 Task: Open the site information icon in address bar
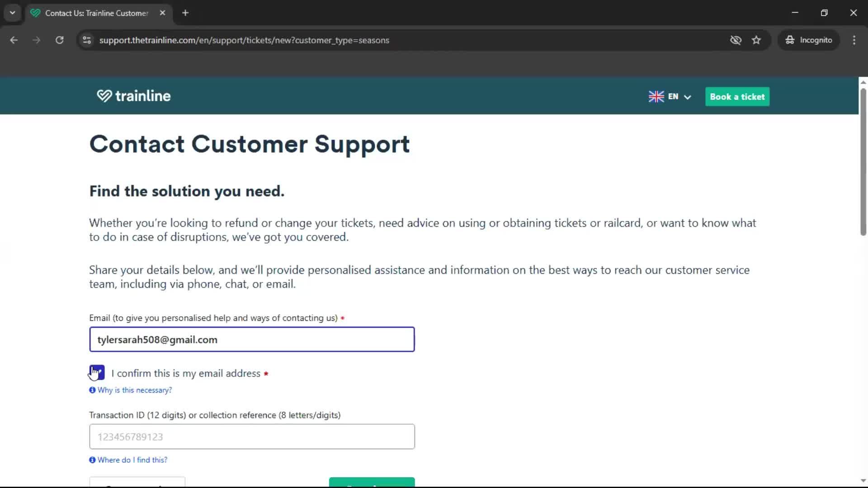pyautogui.click(x=86, y=40)
